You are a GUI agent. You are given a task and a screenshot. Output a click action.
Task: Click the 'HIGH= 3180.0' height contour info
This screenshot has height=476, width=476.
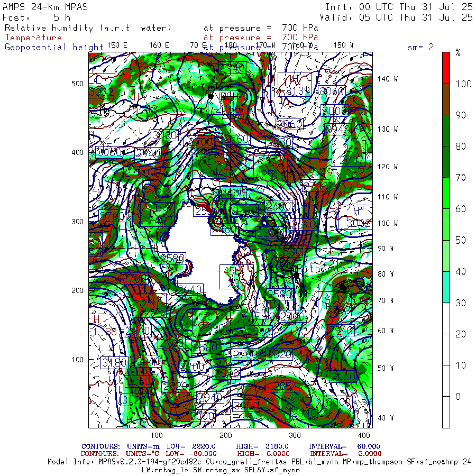(262, 446)
